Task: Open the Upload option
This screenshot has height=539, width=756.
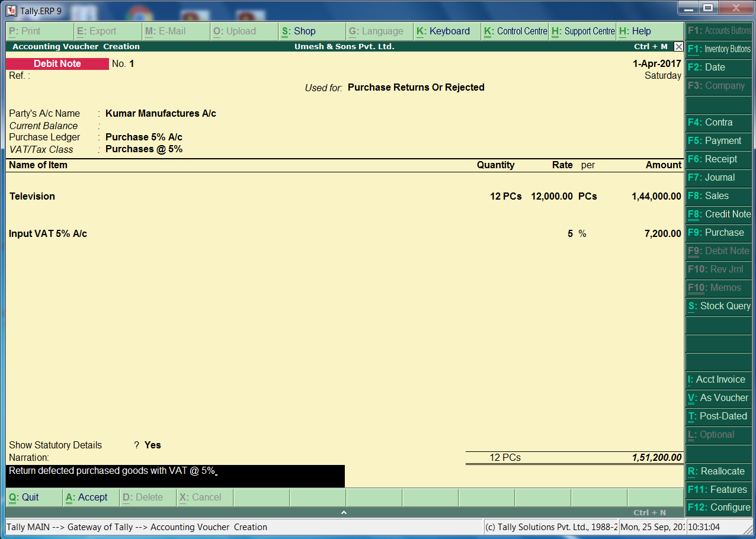Action: point(244,31)
